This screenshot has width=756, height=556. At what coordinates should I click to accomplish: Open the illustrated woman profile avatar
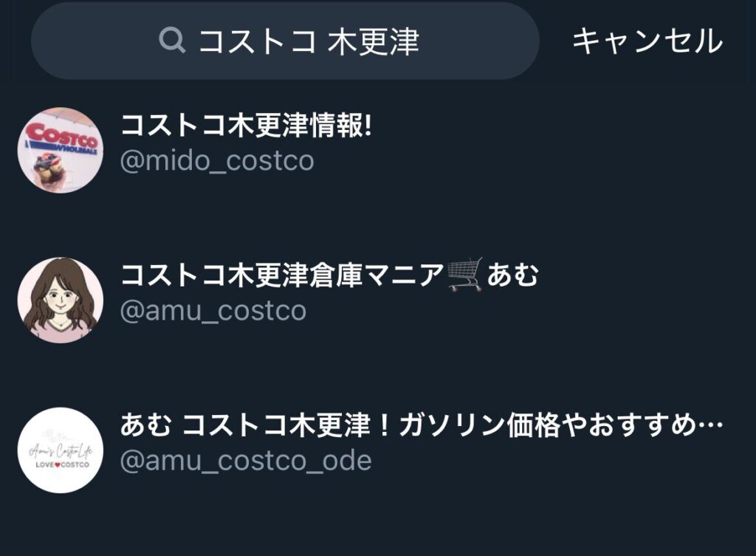coord(61,300)
